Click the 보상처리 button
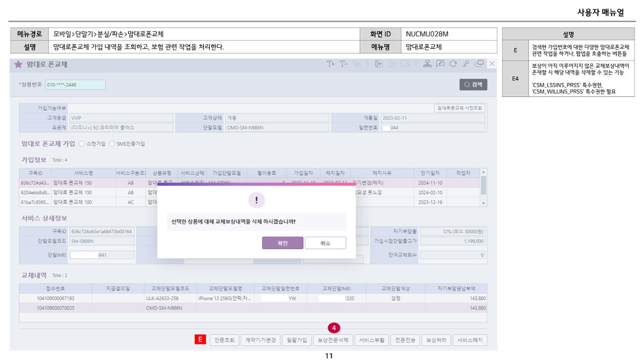 pyautogui.click(x=436, y=340)
